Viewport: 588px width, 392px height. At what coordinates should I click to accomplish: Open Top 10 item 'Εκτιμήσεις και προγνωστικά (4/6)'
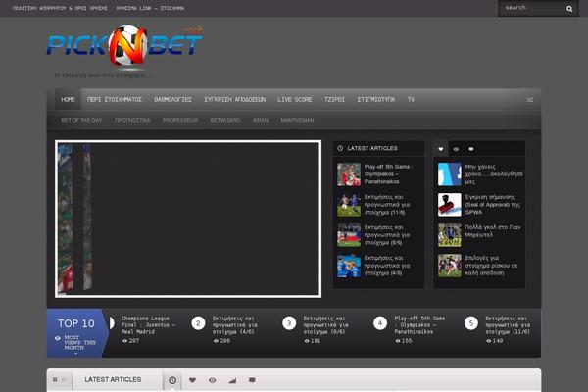(235, 324)
